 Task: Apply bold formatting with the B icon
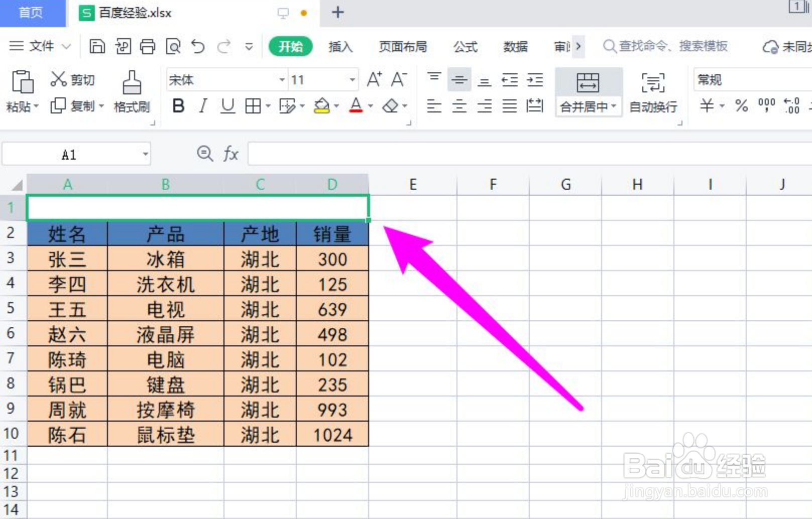[x=178, y=105]
